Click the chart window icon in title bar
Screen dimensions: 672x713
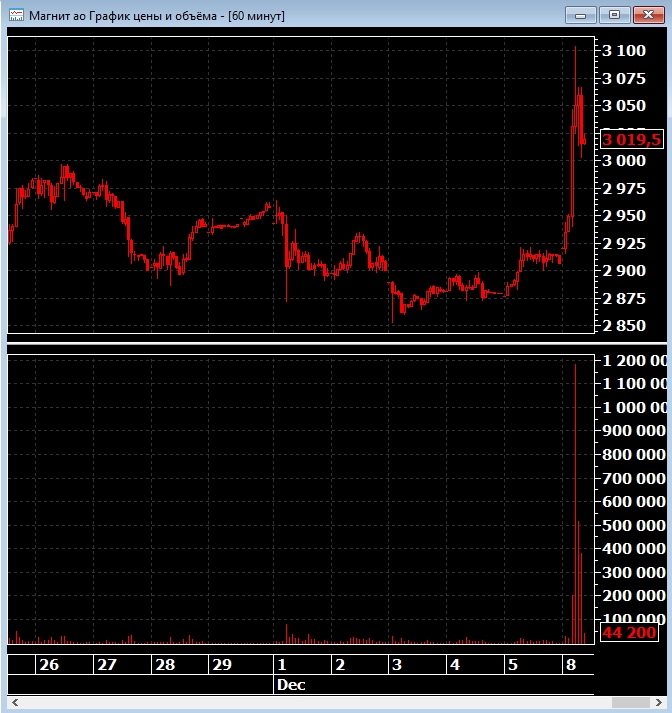click(x=17, y=16)
